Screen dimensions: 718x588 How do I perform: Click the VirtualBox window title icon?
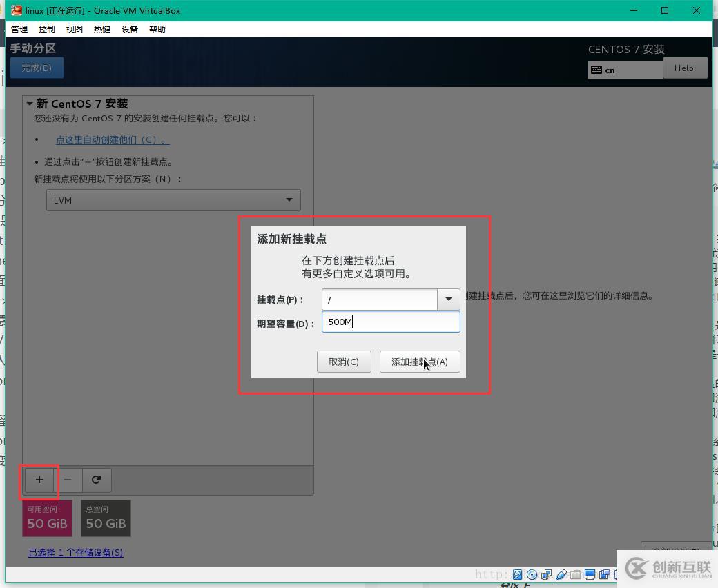pos(17,10)
